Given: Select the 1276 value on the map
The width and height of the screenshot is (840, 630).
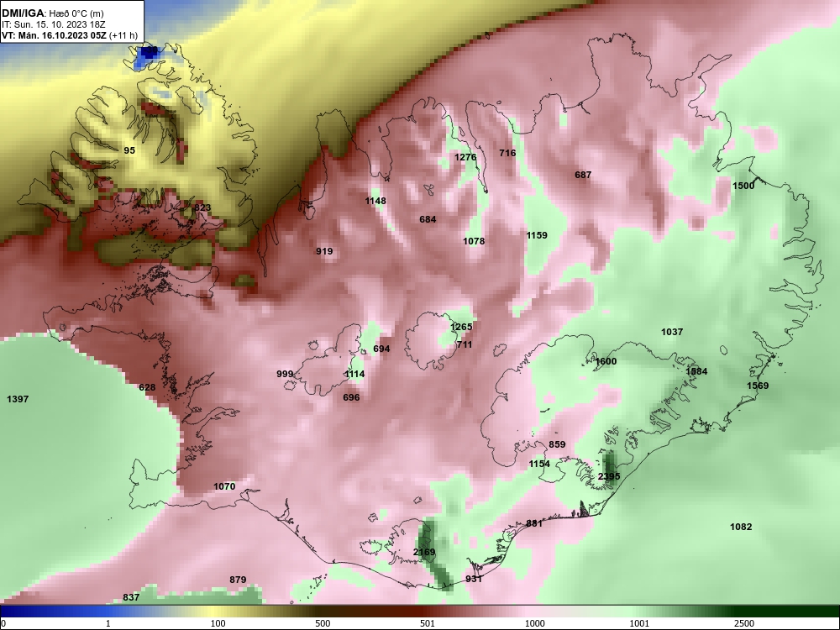Looking at the screenshot, I should click(465, 157).
